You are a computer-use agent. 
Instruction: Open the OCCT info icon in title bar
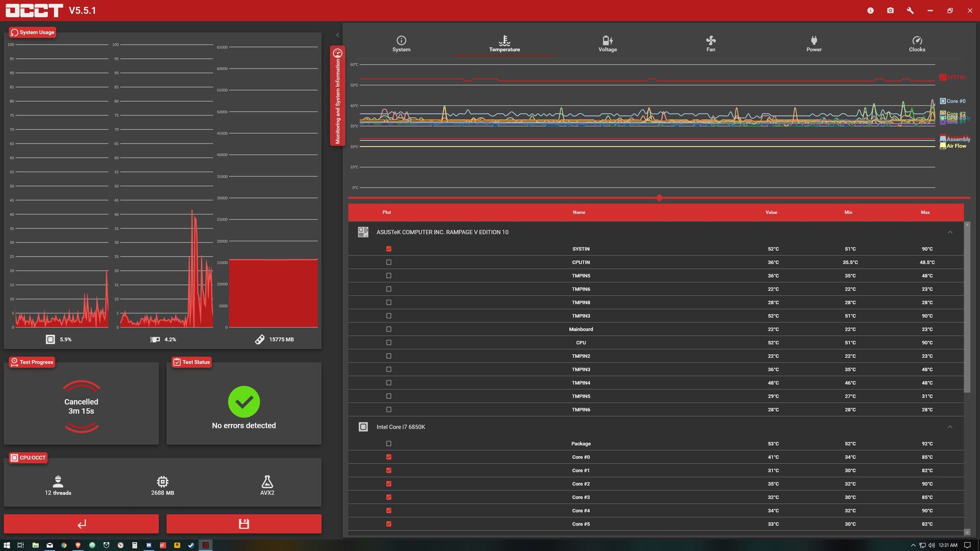[x=870, y=10]
